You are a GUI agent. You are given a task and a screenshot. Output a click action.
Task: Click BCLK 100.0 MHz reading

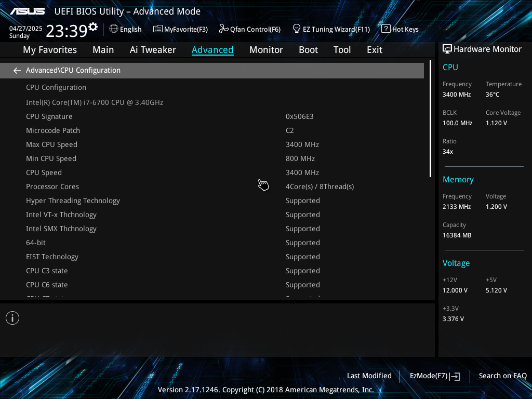(x=457, y=123)
